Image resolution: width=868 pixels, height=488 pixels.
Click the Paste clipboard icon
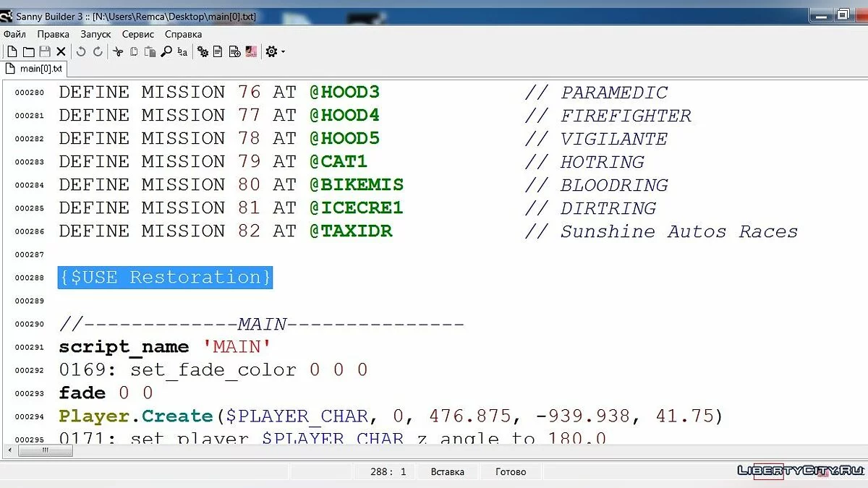150,51
